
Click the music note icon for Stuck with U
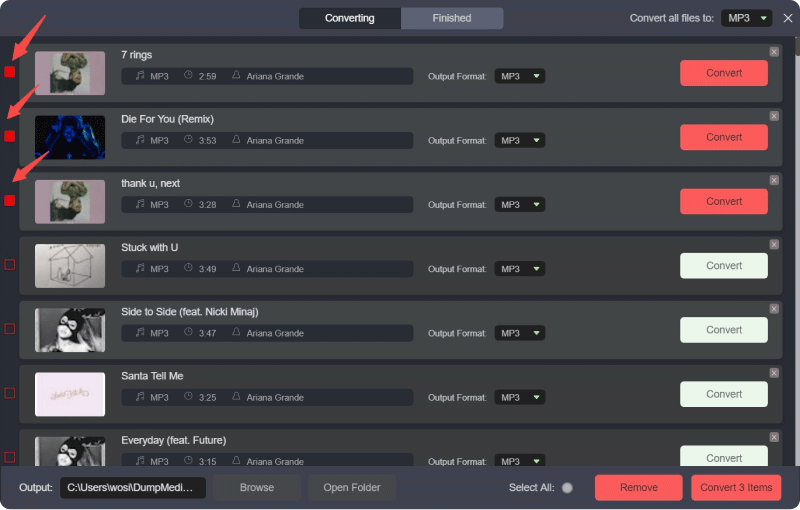[140, 268]
